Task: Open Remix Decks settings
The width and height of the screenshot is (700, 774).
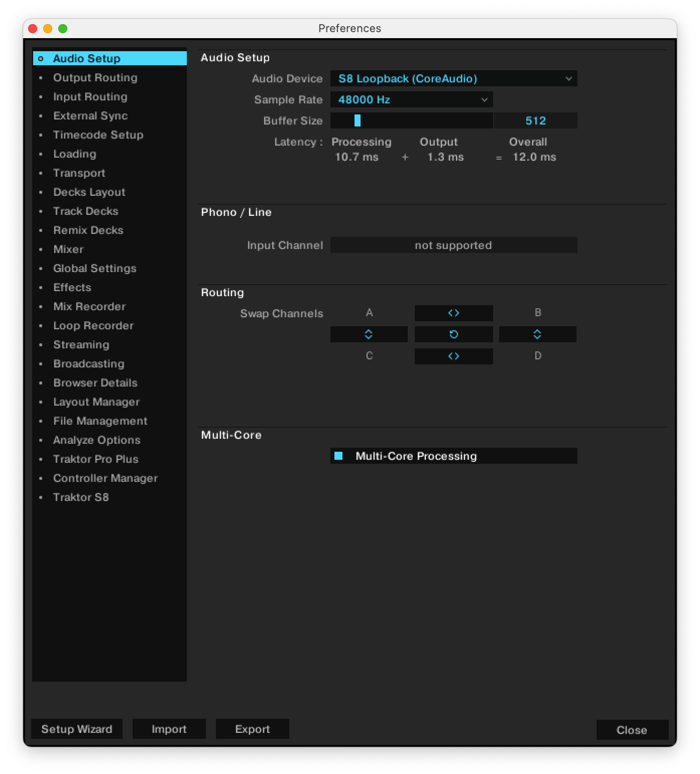Action: (x=109, y=230)
